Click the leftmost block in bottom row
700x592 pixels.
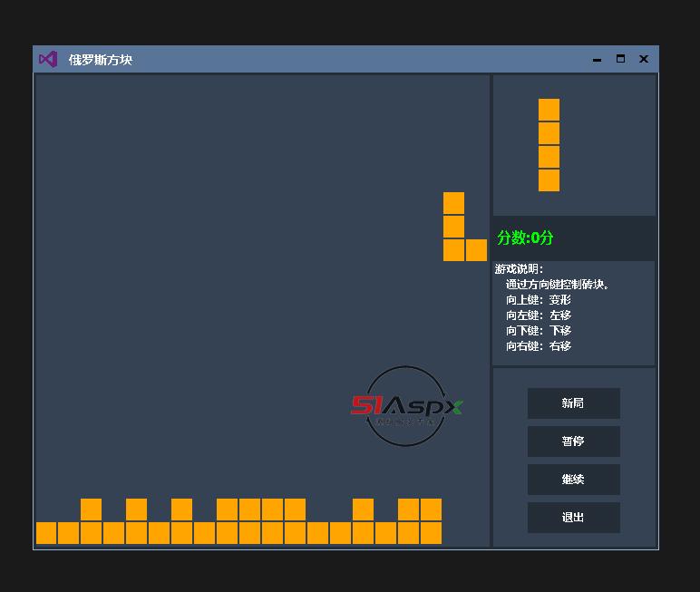(x=46, y=533)
